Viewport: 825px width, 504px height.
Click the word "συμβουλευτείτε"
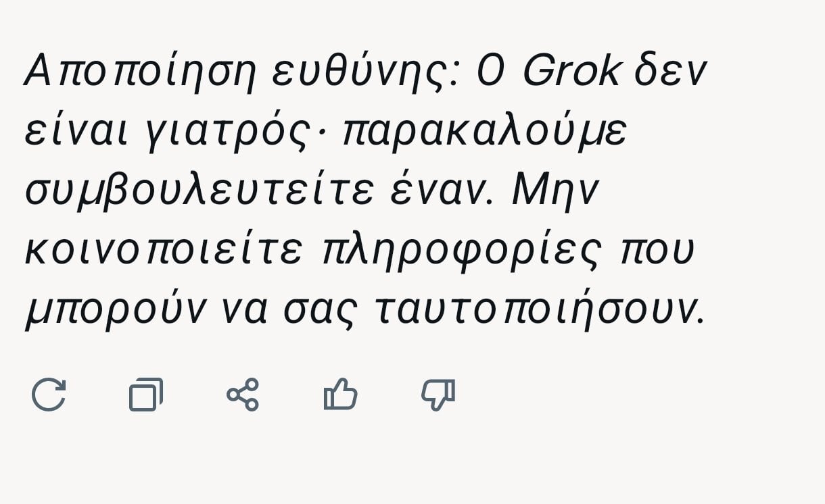[199, 191]
